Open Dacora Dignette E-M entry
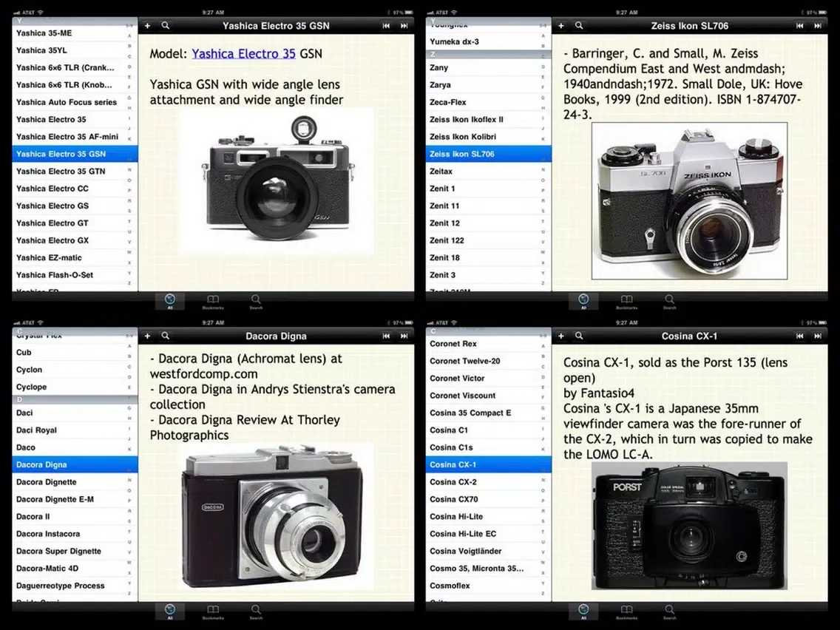Image resolution: width=840 pixels, height=630 pixels. (x=75, y=499)
